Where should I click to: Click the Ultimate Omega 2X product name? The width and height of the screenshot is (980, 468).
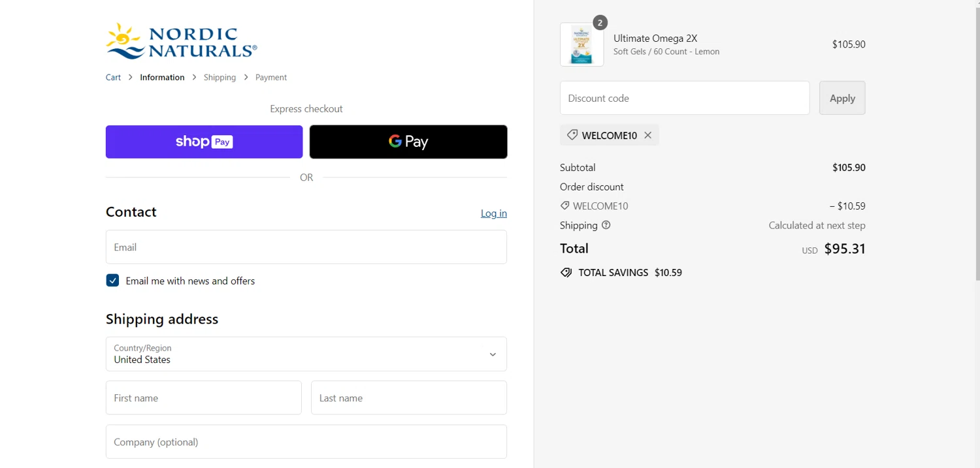pyautogui.click(x=655, y=39)
